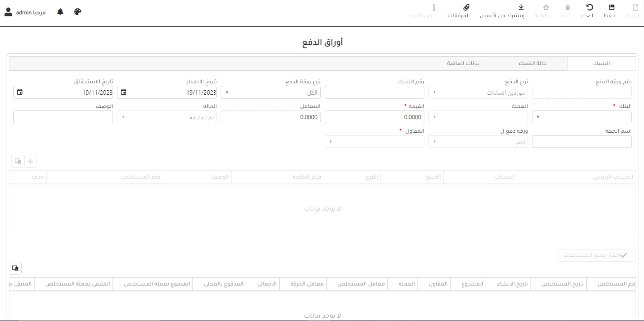Click the Value (القيمة) amount field

click(375, 117)
